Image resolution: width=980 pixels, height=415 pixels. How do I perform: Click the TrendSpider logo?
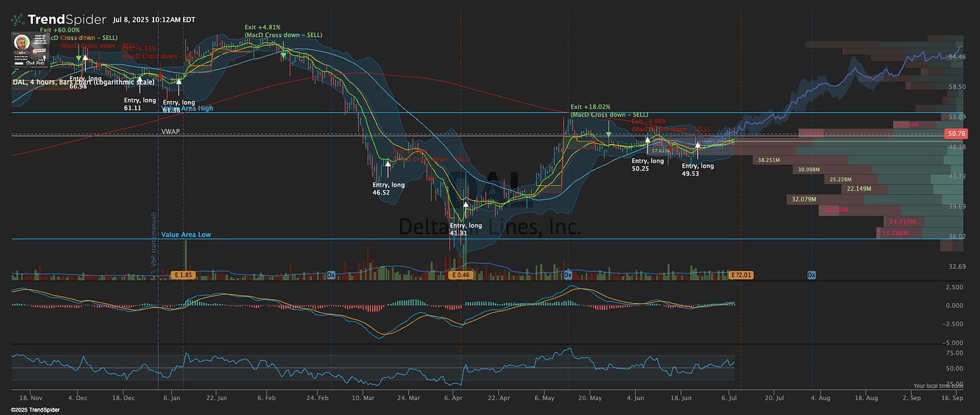click(59, 19)
